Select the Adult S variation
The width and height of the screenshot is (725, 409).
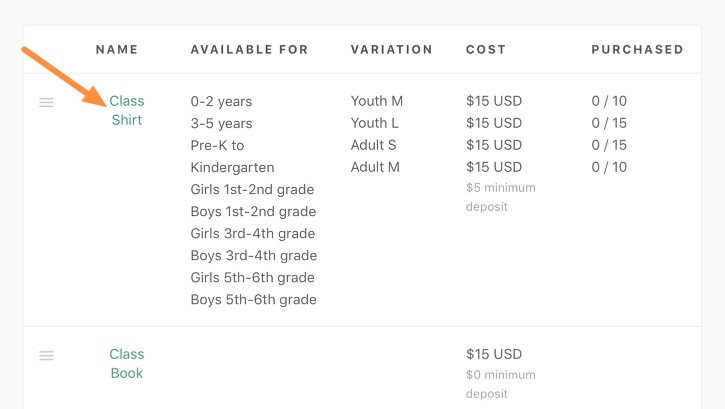click(374, 145)
